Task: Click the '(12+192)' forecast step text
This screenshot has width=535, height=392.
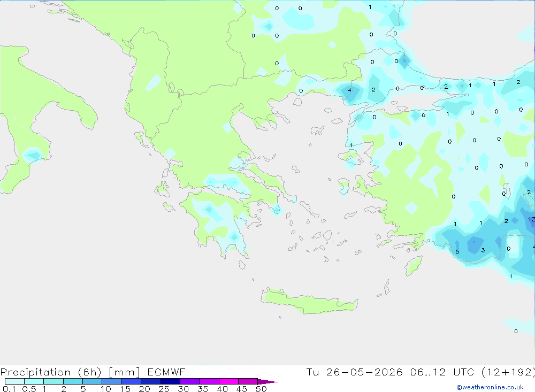Action: coord(508,372)
